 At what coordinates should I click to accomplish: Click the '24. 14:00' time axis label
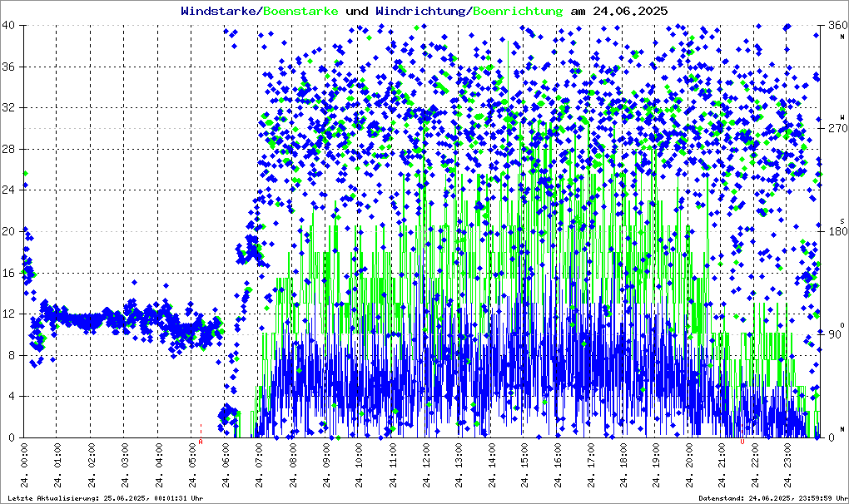(x=492, y=466)
